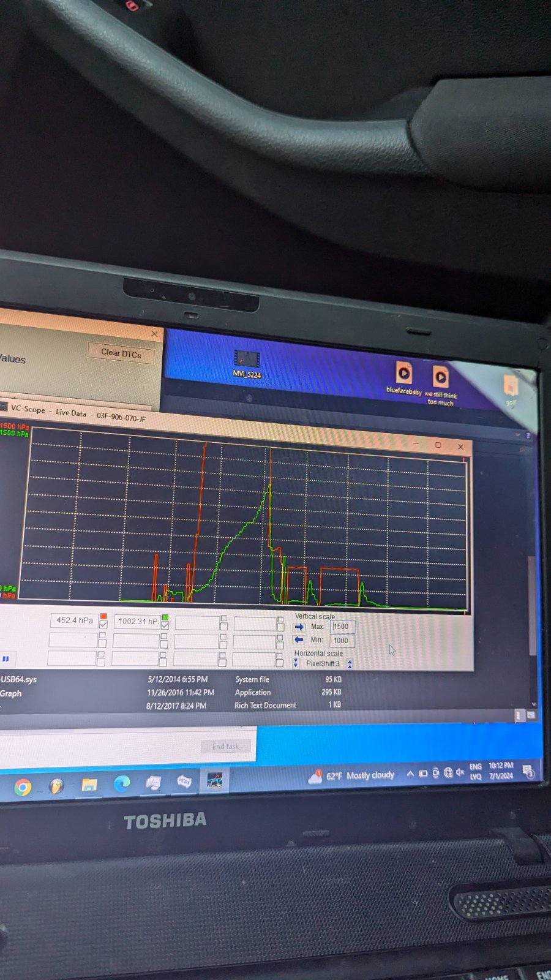This screenshot has height=980, width=551.
Task: Click the green color swatch above 1002.31 hPa checkbox
Action: pyautogui.click(x=165, y=617)
